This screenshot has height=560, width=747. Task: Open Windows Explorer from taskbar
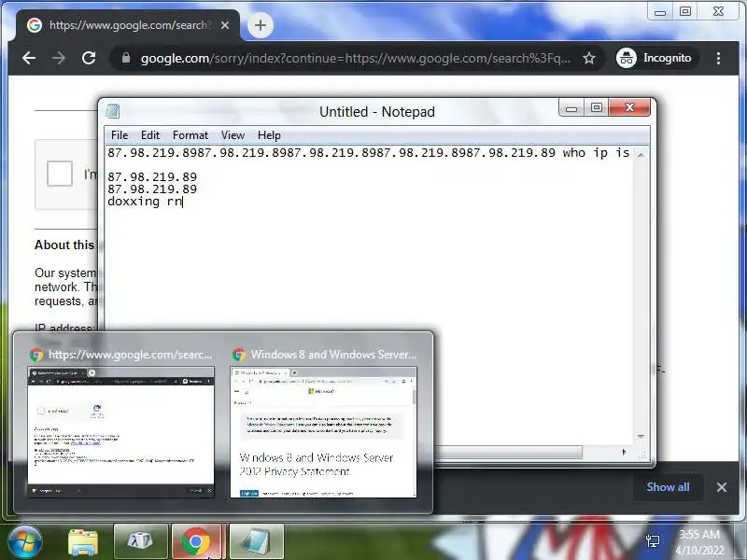[x=83, y=542]
